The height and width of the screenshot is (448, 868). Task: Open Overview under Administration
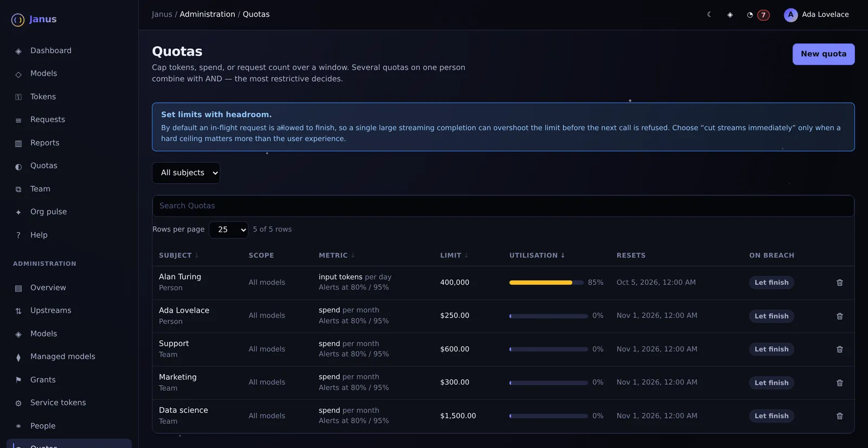coord(69,288)
